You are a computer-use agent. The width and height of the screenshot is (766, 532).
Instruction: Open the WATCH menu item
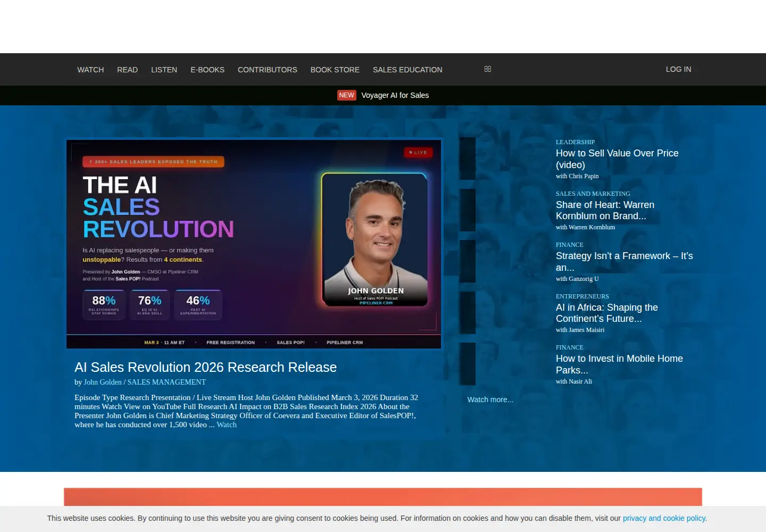90,70
